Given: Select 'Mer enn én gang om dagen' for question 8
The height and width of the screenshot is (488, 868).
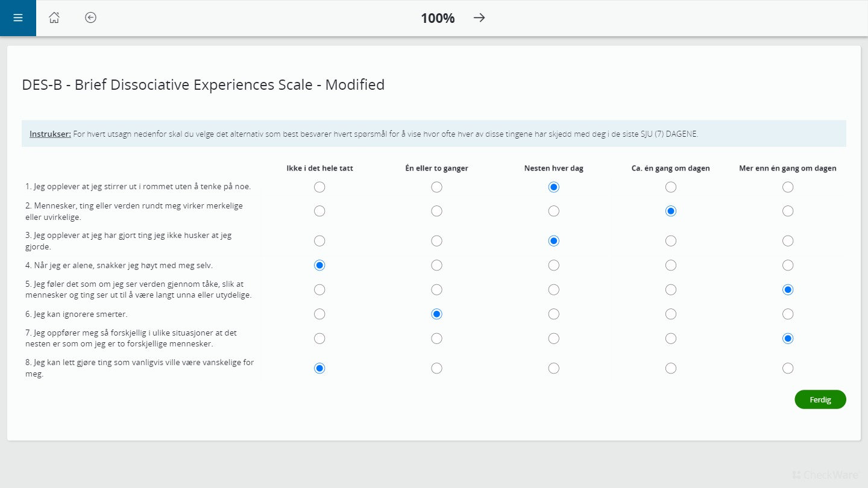Looking at the screenshot, I should (788, 368).
